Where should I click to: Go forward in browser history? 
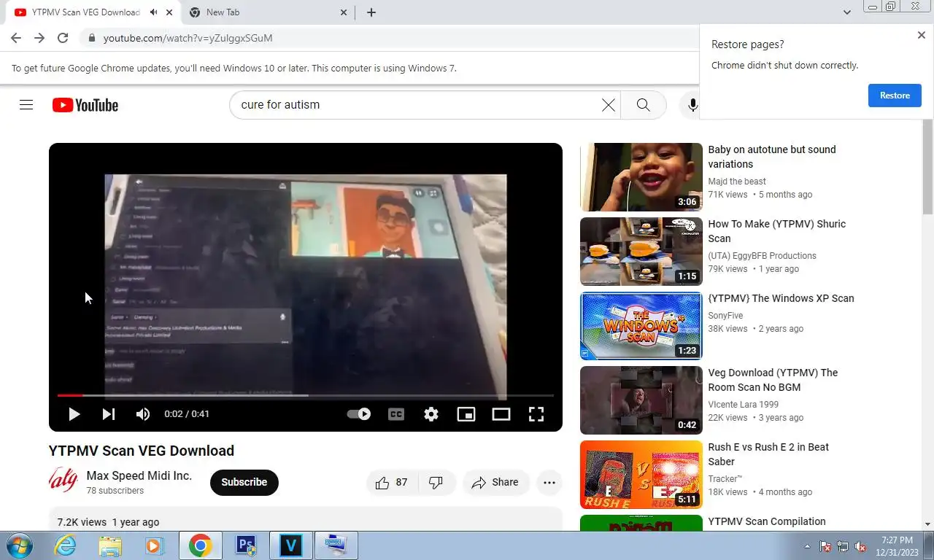pos(39,38)
